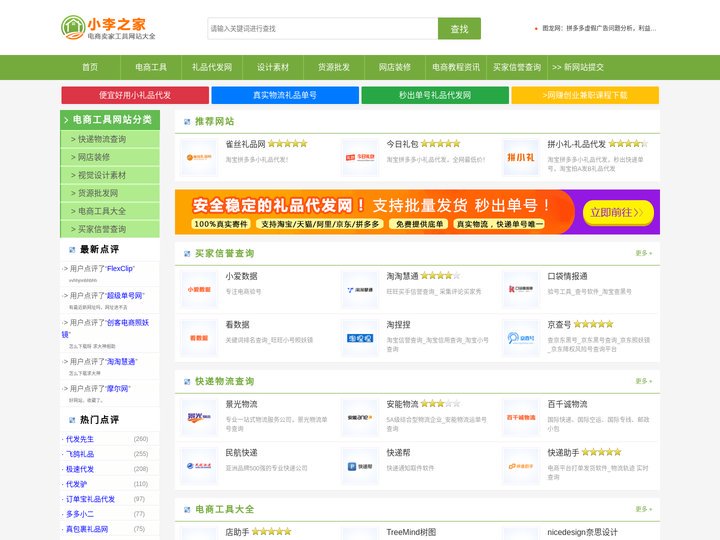This screenshot has width=720, height=540.
Task: Open the 淘淘慧通 review link in sidebar
Action: pos(122,362)
